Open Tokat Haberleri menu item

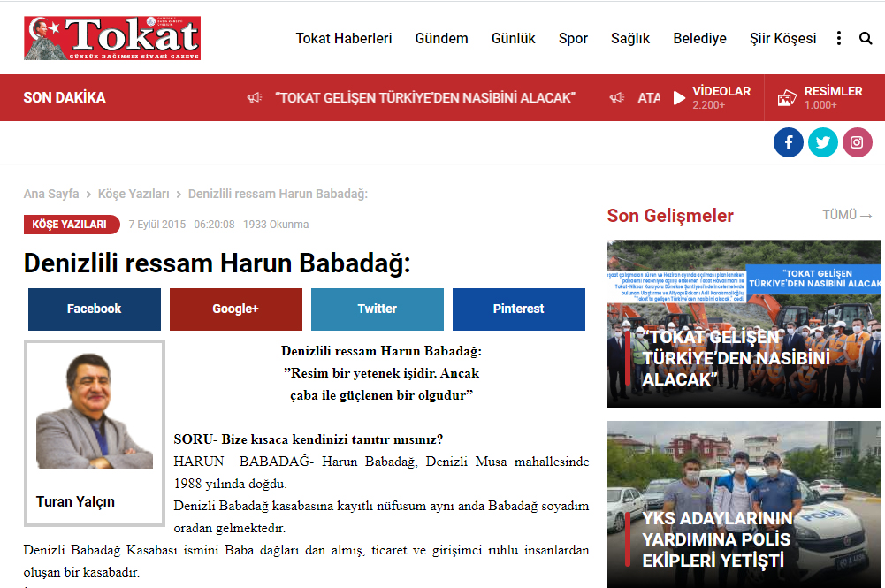(x=343, y=38)
